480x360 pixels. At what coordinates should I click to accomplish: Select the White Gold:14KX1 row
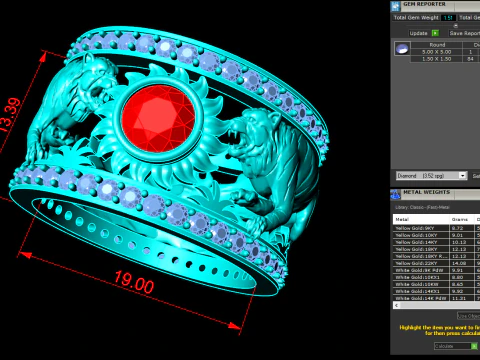[x=437, y=291]
